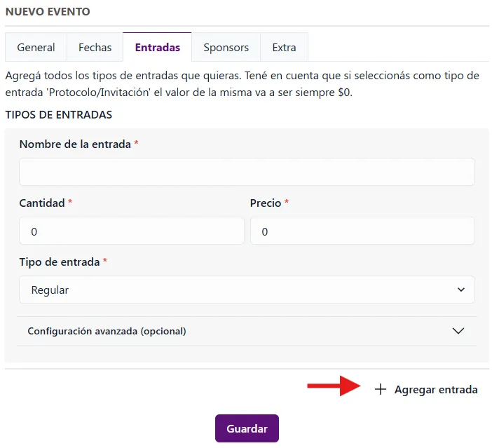Click into the Precio input box
492x448 pixels.
(x=362, y=231)
